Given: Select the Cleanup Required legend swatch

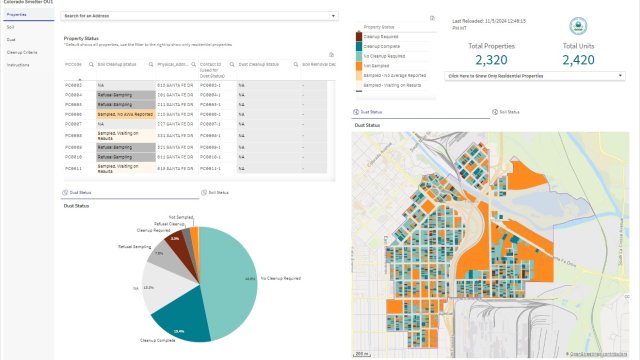Looking at the screenshot, I should click(x=359, y=37).
